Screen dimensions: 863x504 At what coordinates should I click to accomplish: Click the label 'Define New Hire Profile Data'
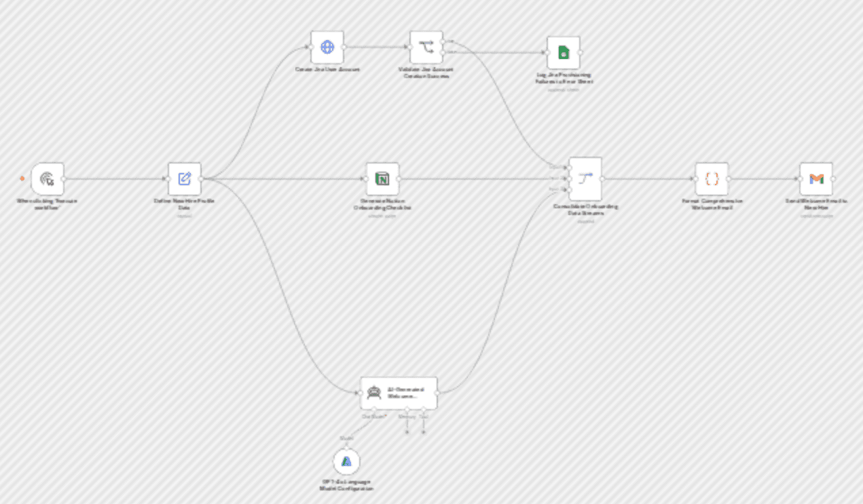[x=185, y=204]
